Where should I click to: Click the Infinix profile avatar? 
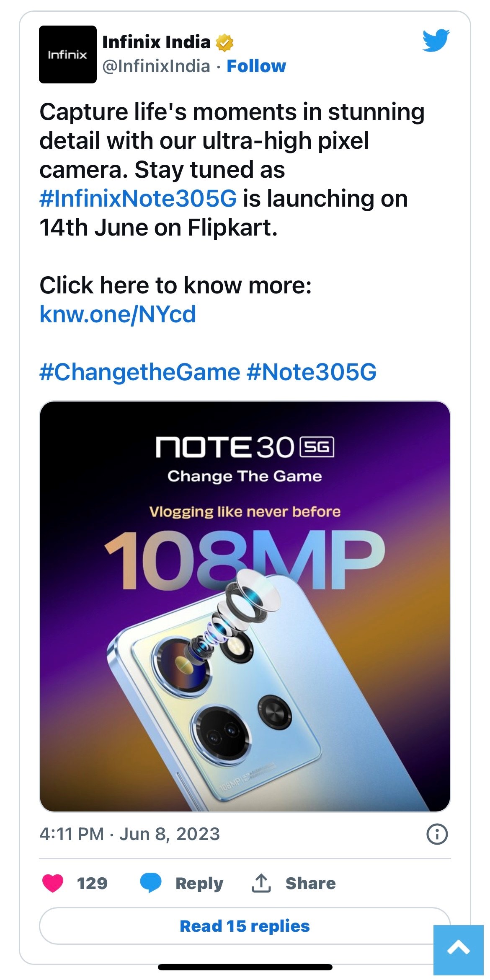pos(67,54)
